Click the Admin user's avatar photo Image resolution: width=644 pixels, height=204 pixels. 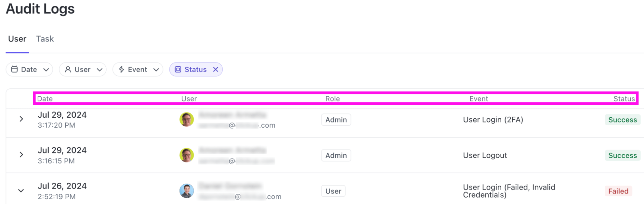pos(187,119)
